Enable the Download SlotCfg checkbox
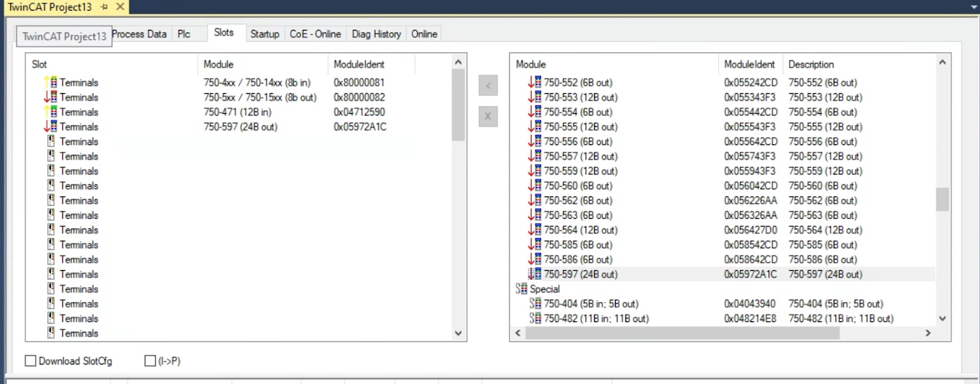This screenshot has height=384, width=980. point(30,361)
